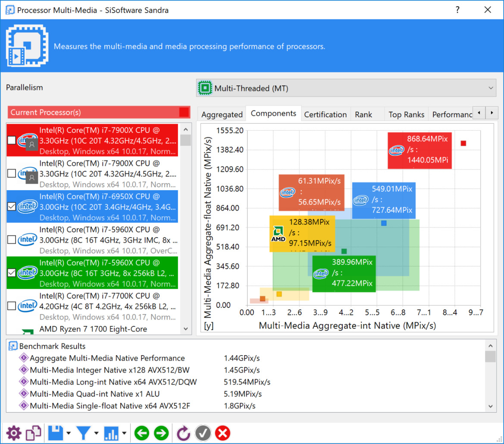504x444 pixels.
Task: Click the diamond icon beside Aggregate Multi-Media Native Performance
Action: pyautogui.click(x=23, y=358)
